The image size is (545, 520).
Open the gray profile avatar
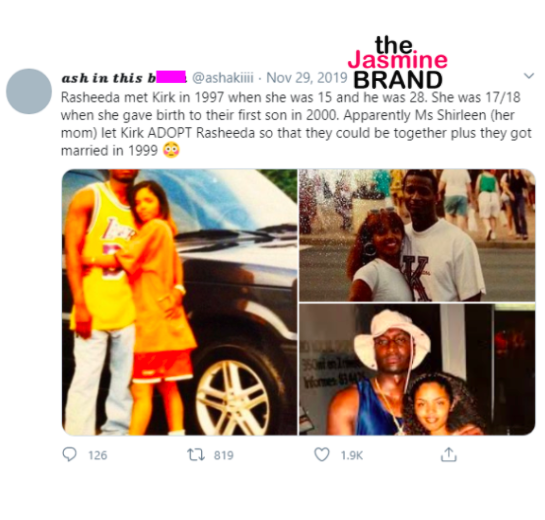click(29, 91)
